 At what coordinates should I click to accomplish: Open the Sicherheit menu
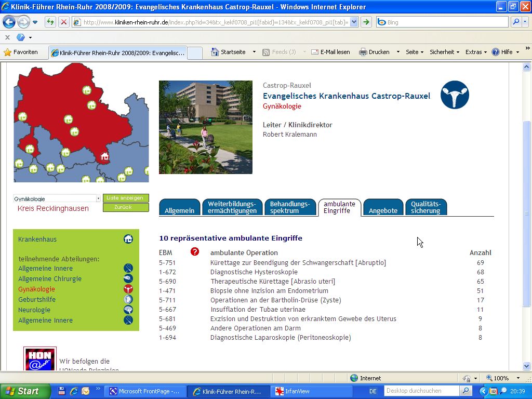coord(445,52)
